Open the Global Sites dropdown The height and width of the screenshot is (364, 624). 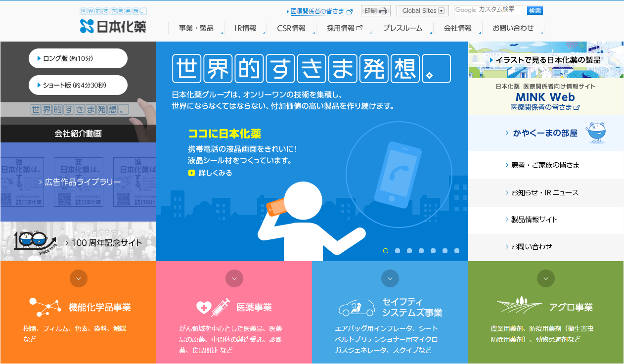pos(423,11)
